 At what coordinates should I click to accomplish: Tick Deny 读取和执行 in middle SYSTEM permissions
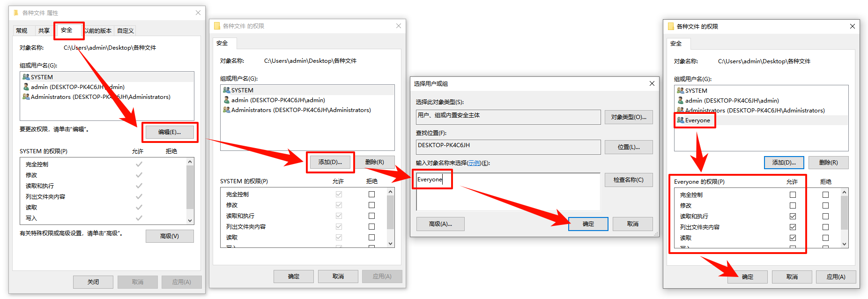(371, 216)
